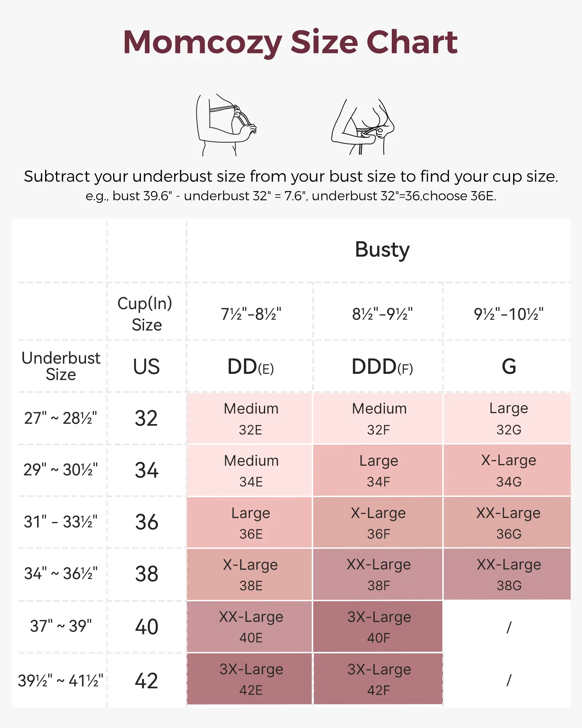Select the DD(E) cup column header
Image resolution: width=582 pixels, height=728 pixels.
(x=250, y=367)
